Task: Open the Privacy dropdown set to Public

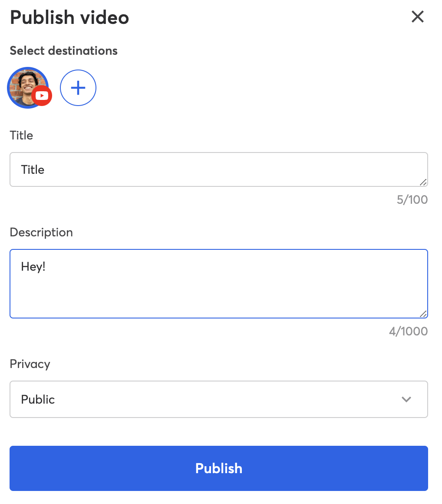Action: pos(218,399)
